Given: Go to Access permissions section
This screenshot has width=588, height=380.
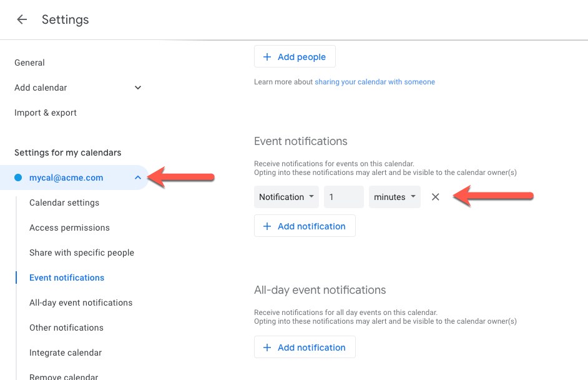Looking at the screenshot, I should pos(69,227).
